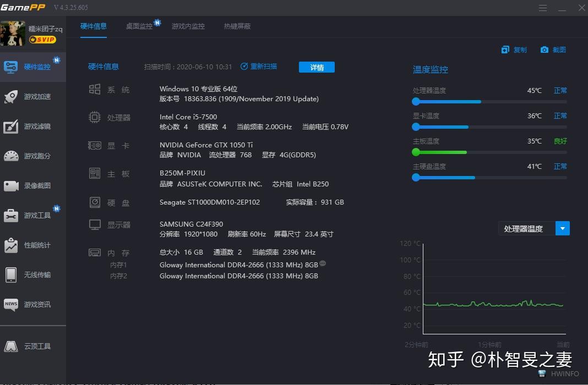The height and width of the screenshot is (385, 588).
Task: Click the processor temperature line chart
Action: (x=494, y=288)
